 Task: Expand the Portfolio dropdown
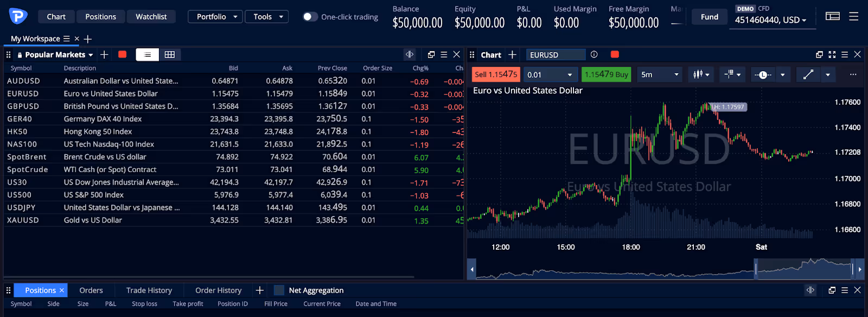[x=215, y=17]
